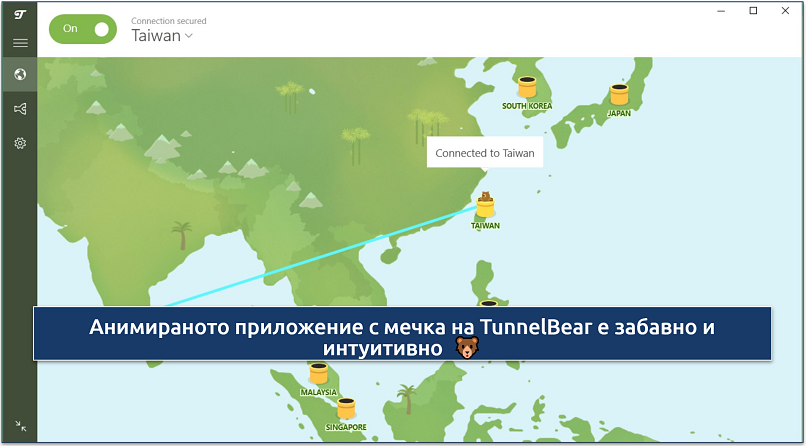806x446 pixels.
Task: Collapse the window using the bottom-left arrows icon
Action: point(19,426)
